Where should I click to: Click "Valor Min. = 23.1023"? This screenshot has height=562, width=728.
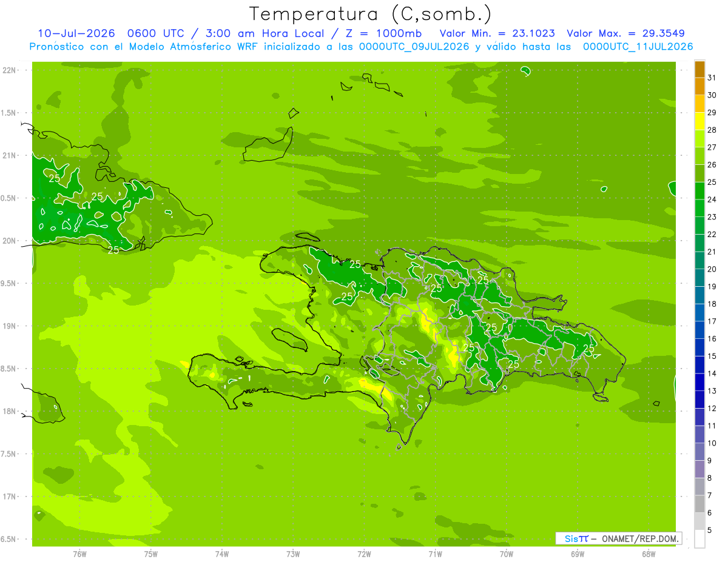point(497,33)
